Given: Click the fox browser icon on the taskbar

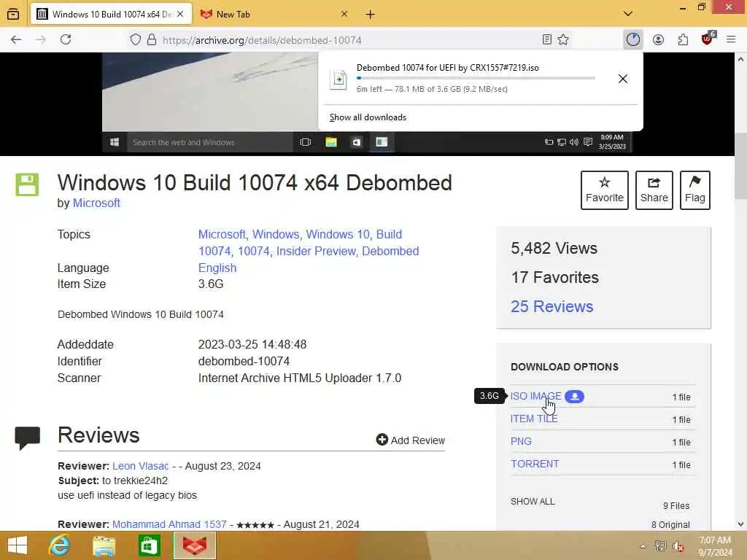Looking at the screenshot, I should (194, 545).
